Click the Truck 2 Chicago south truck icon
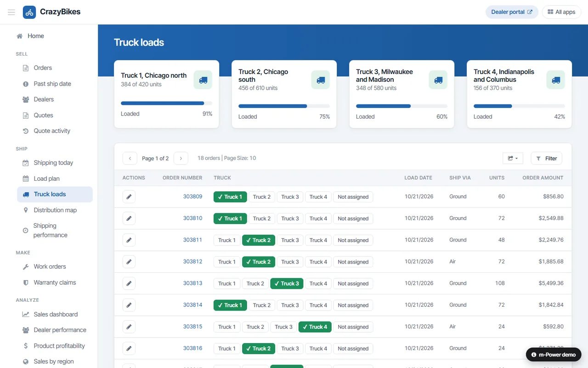Screen dimensions: 588x368 [321, 80]
